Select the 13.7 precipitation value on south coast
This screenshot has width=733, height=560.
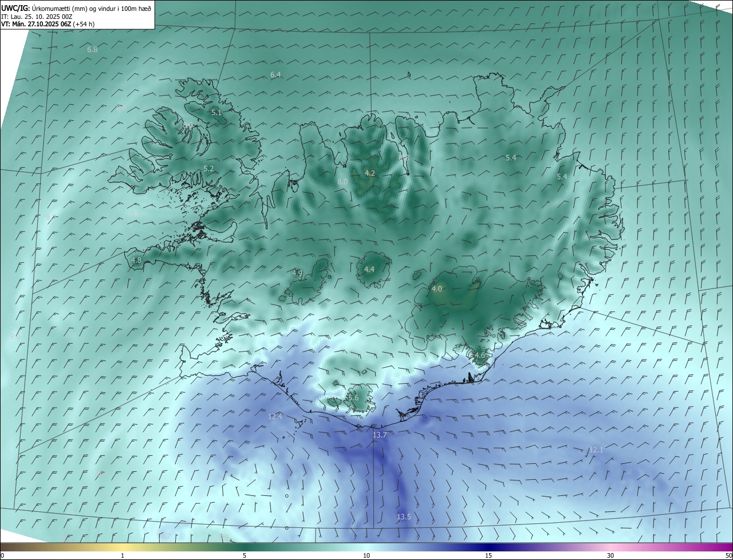pos(380,435)
